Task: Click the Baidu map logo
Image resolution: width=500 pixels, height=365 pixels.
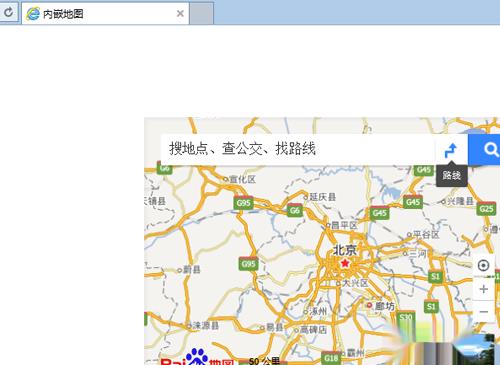Action: coord(197,358)
